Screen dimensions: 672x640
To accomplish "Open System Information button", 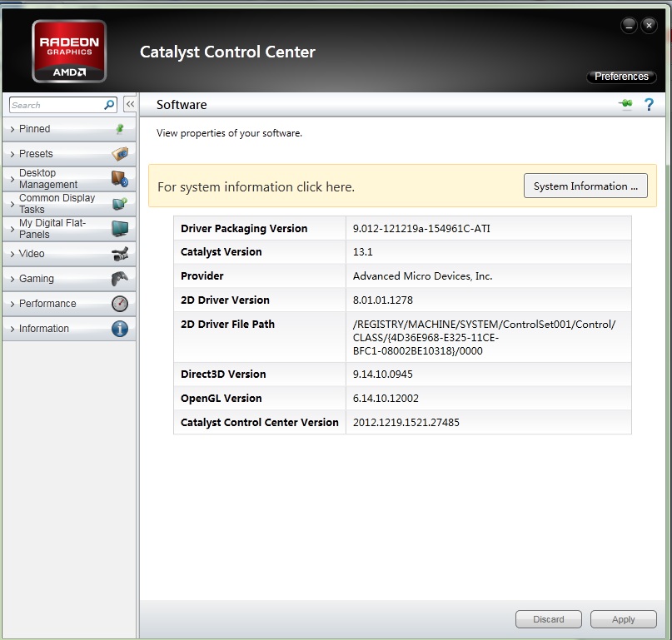I will [x=585, y=186].
